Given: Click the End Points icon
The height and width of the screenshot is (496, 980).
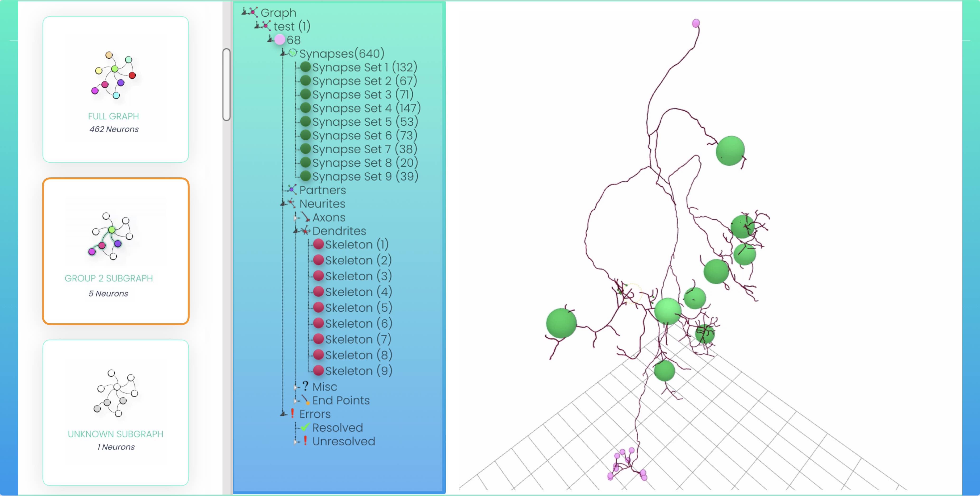Looking at the screenshot, I should (305, 400).
